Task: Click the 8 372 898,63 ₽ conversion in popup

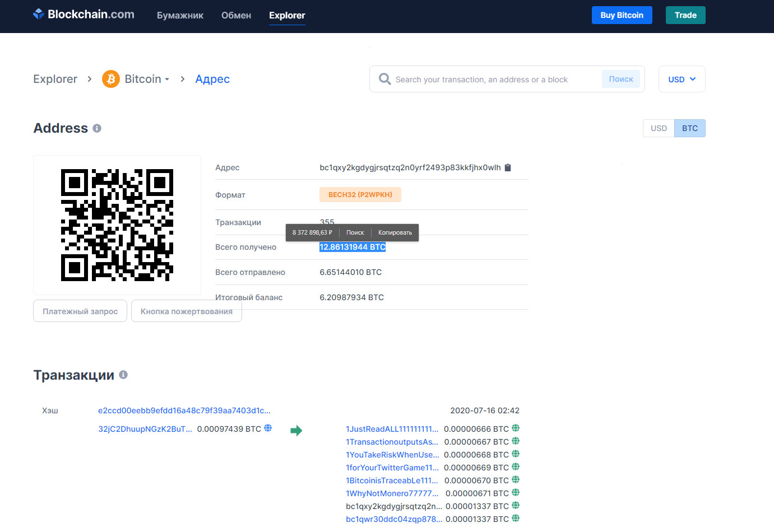Action: pos(312,232)
